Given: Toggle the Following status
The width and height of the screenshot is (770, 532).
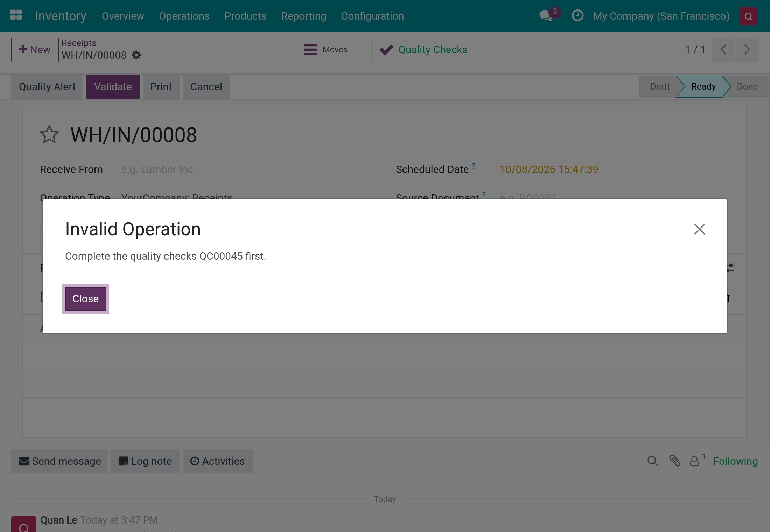Looking at the screenshot, I should pos(735,461).
